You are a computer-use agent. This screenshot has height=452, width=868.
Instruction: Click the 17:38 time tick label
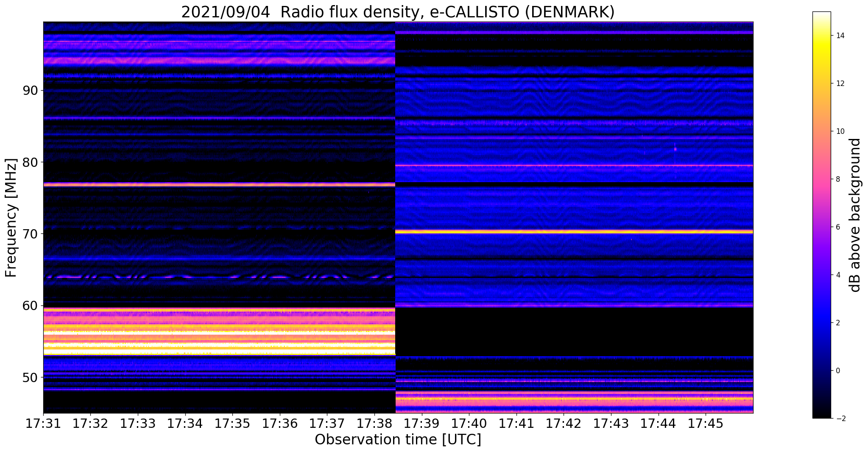pyautogui.click(x=374, y=424)
